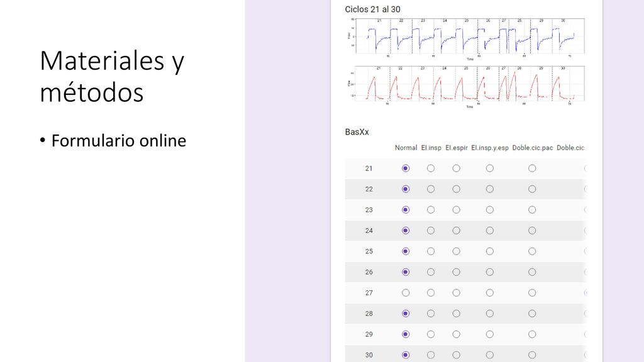The height and width of the screenshot is (362, 644).
Task: Select El.insp.y.esp radio in row 28
Action: point(490,314)
